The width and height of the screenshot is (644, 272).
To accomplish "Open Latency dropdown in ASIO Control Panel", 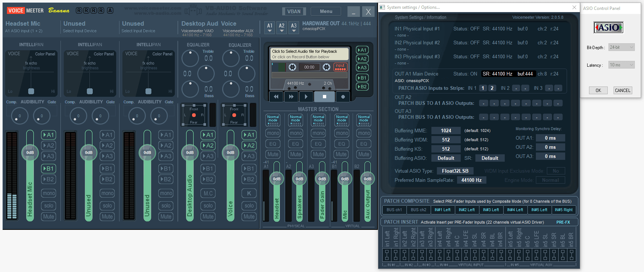I will 622,65.
